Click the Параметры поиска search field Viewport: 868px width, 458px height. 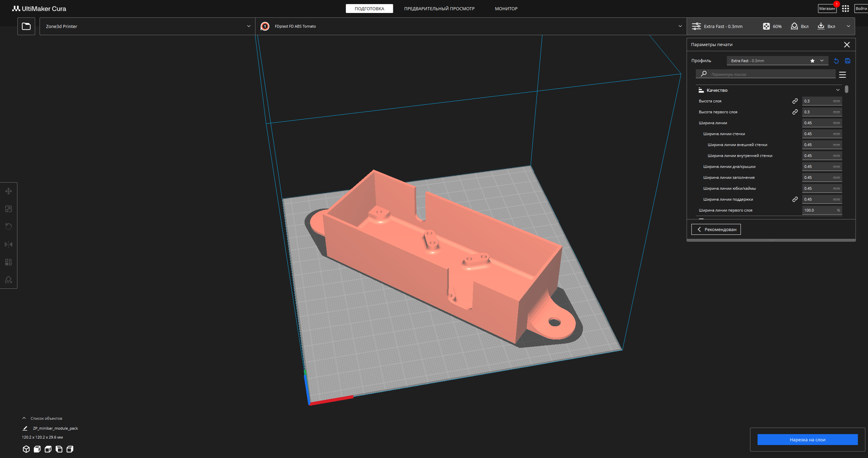(766, 74)
